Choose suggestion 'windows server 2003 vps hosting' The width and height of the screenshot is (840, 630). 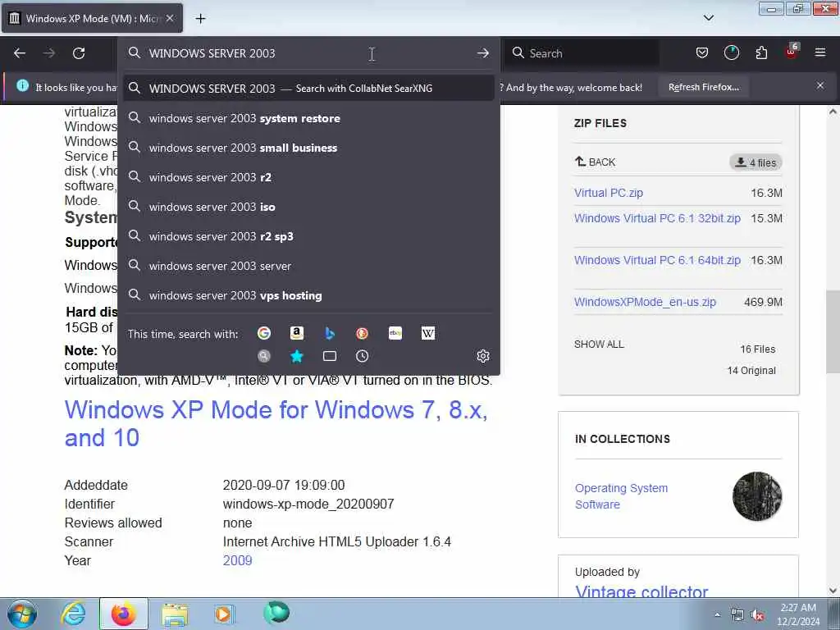[308, 295]
